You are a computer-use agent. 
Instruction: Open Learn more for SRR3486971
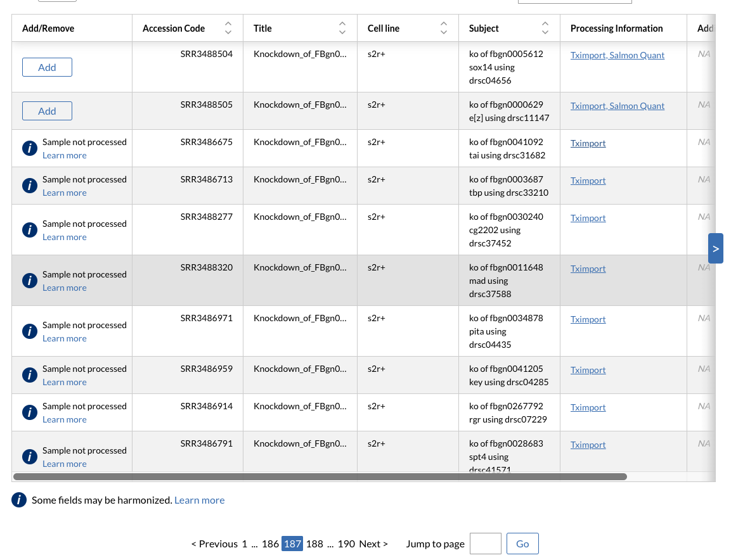tap(64, 338)
